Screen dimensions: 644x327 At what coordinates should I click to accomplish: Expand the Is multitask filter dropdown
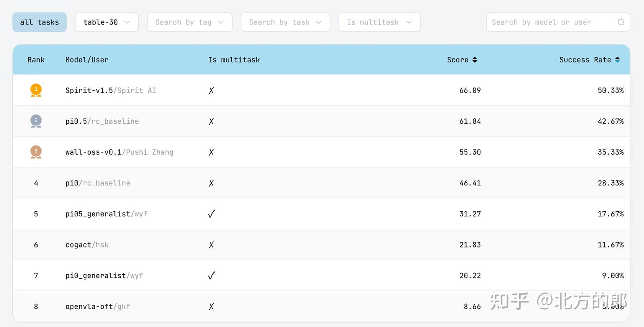click(x=379, y=22)
